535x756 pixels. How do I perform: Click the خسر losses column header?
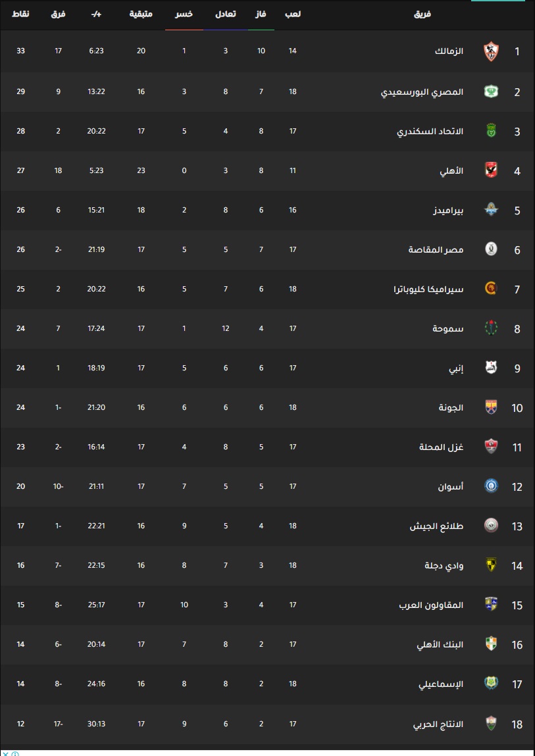tap(184, 14)
